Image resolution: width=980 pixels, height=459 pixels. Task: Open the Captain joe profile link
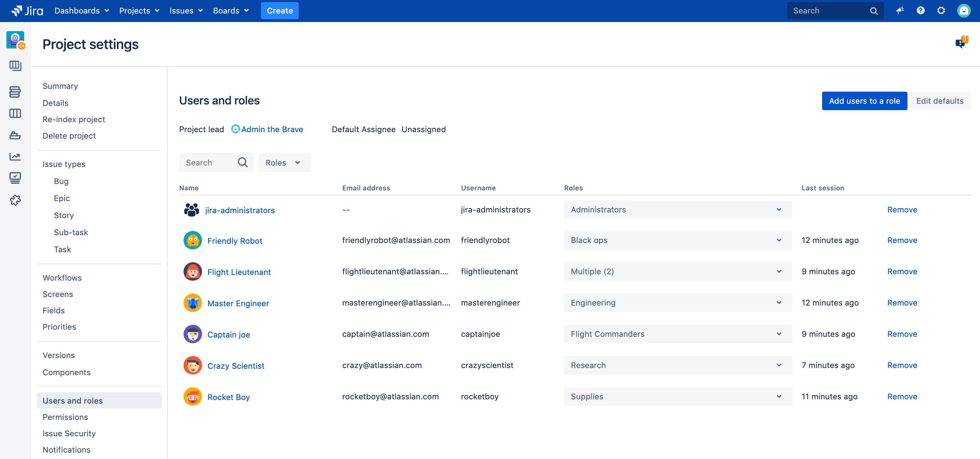229,335
